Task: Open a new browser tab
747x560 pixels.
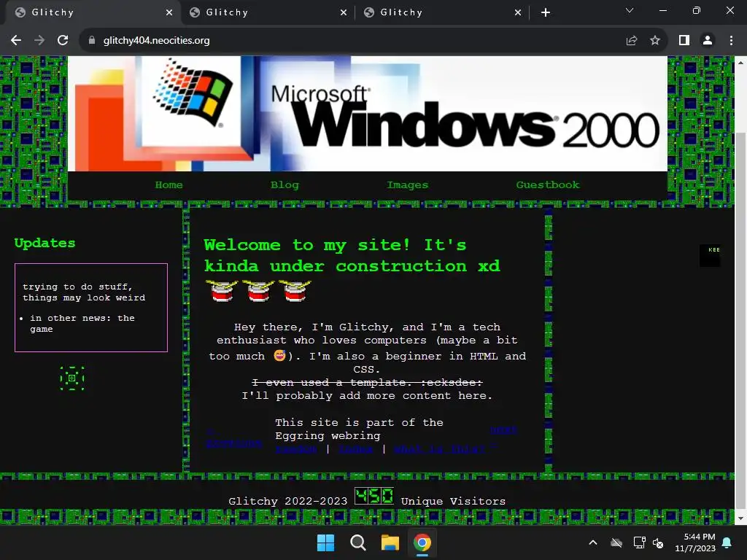Action: [546, 12]
